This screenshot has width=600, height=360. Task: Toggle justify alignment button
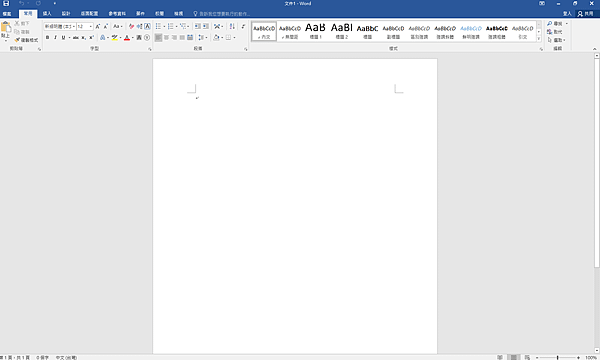point(182,37)
